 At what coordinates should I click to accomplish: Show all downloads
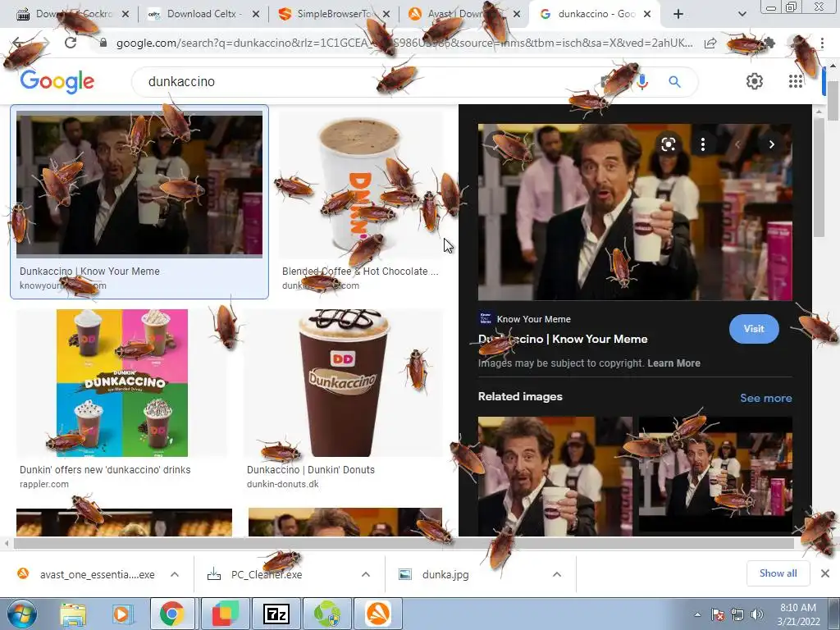778,573
